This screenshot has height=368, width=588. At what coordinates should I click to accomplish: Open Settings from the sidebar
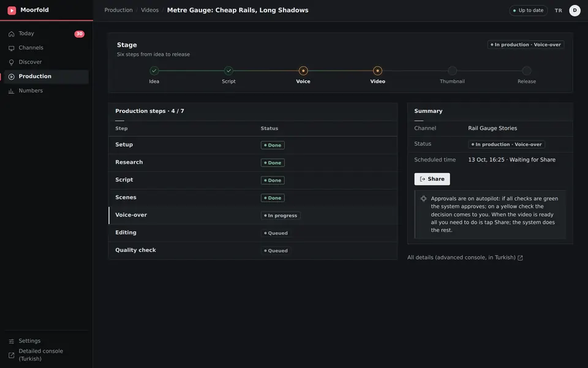coord(47,341)
